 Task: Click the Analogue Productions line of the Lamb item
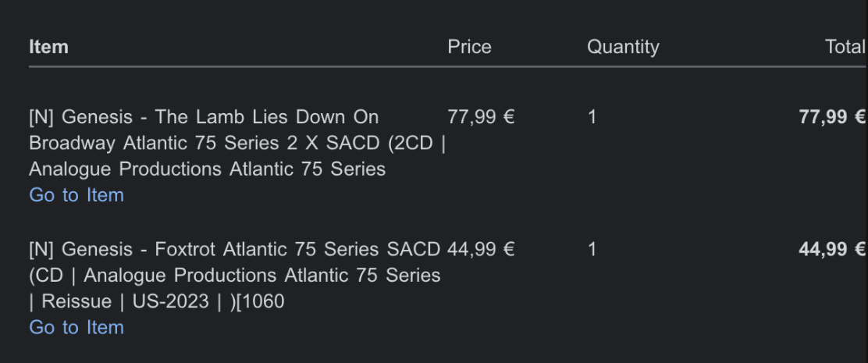click(207, 169)
